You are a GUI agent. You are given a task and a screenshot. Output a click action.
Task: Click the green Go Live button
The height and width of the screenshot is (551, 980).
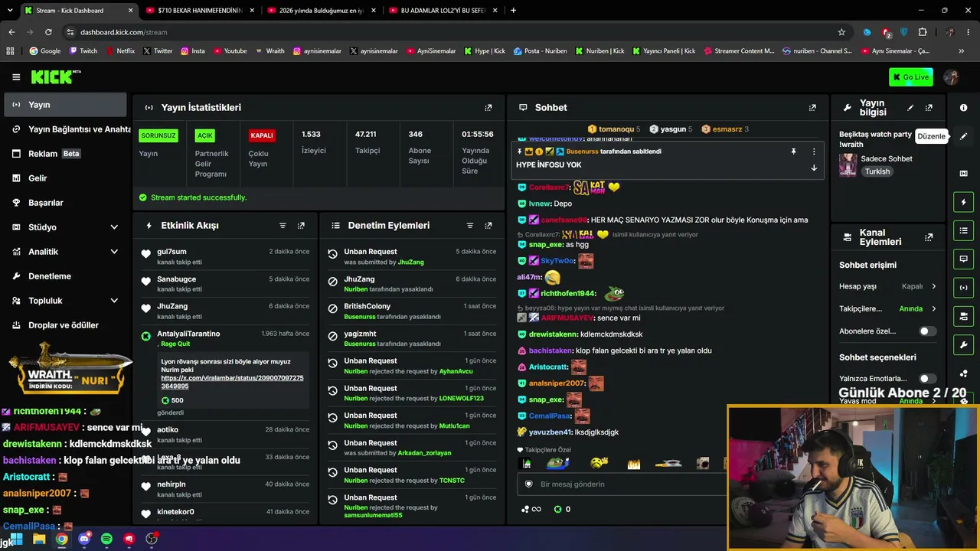(910, 77)
